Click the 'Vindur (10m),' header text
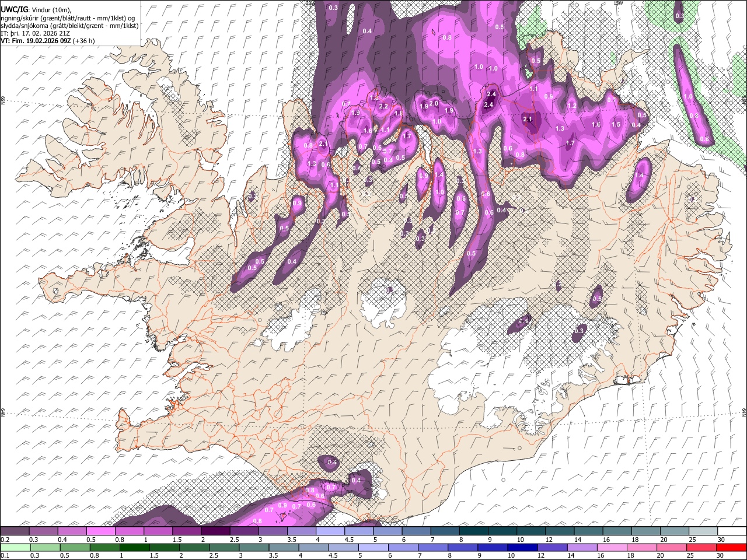The height and width of the screenshot is (560, 747). [x=51, y=9]
